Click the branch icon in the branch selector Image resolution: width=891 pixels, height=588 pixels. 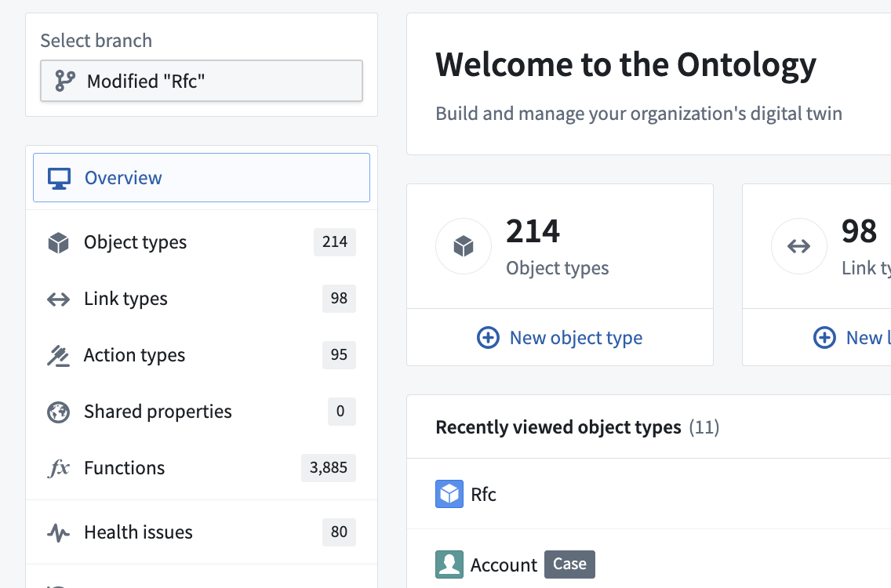click(x=65, y=81)
